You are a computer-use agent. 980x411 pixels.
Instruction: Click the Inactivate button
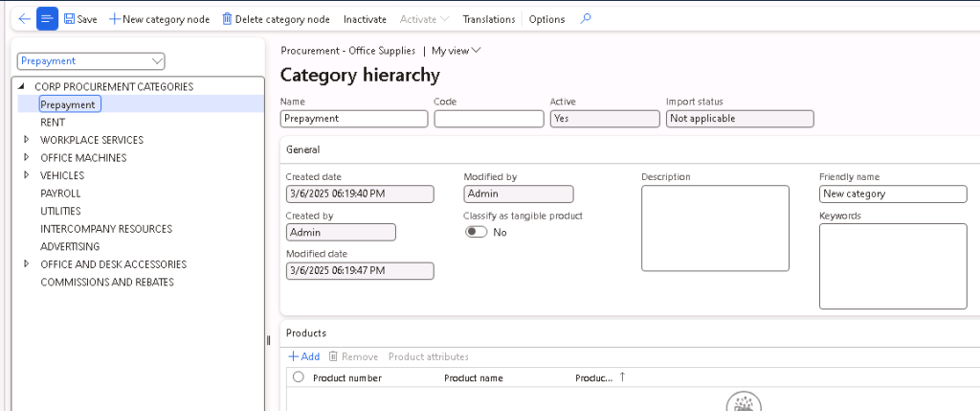click(x=365, y=19)
